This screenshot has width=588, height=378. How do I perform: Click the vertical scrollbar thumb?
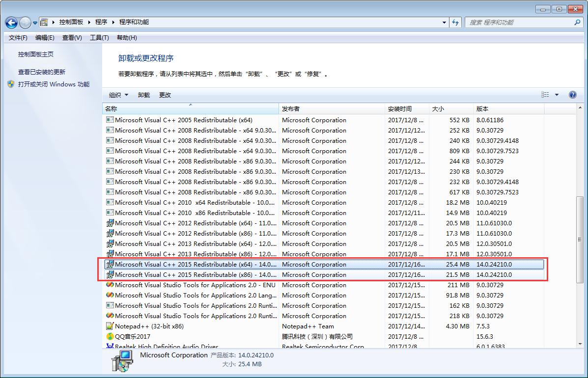coord(580,239)
